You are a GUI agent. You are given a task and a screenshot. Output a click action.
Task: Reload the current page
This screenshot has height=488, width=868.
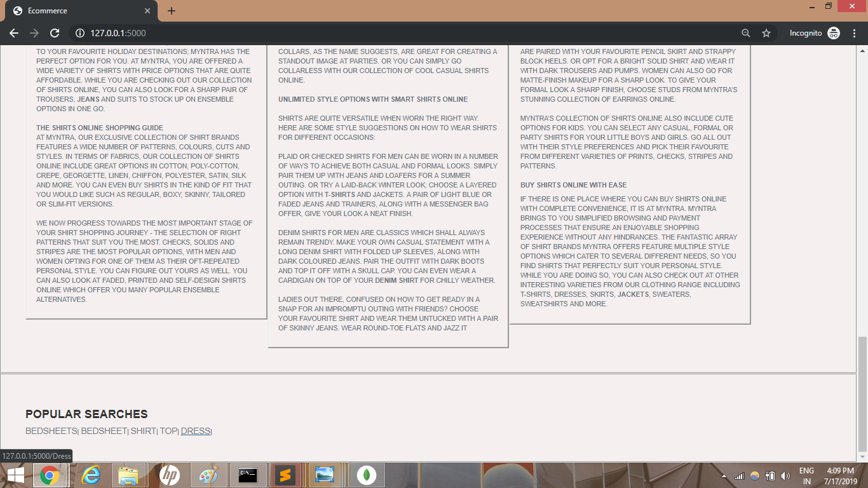pyautogui.click(x=55, y=33)
